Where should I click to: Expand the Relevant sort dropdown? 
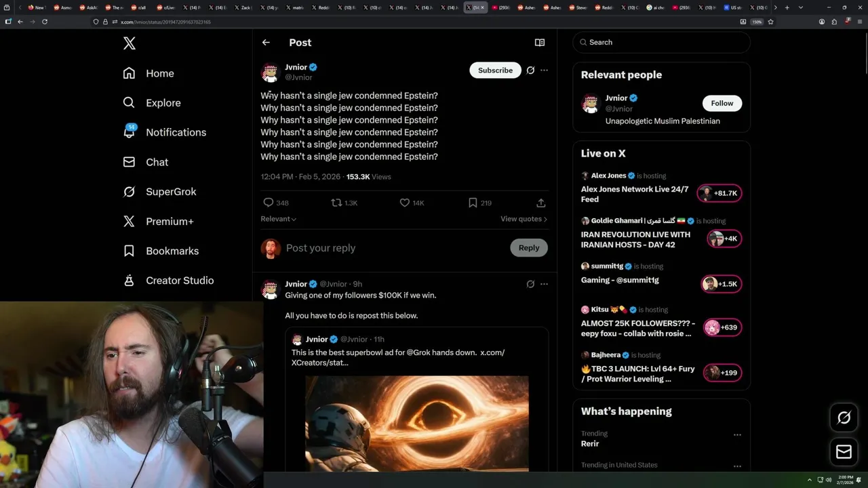279,219
